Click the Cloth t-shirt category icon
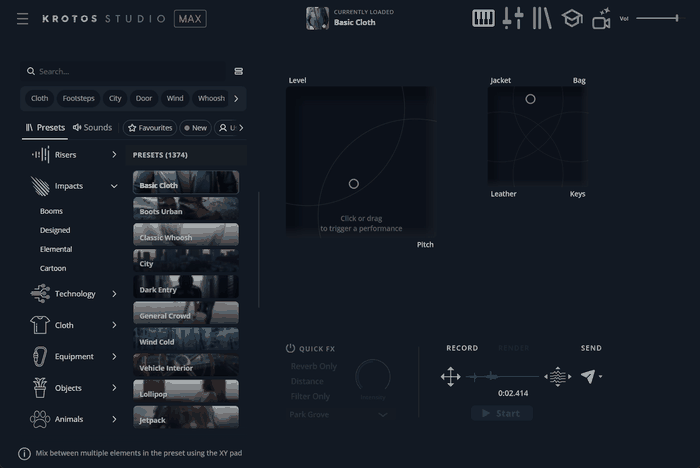Screen dimensions: 700x468 click(40, 325)
